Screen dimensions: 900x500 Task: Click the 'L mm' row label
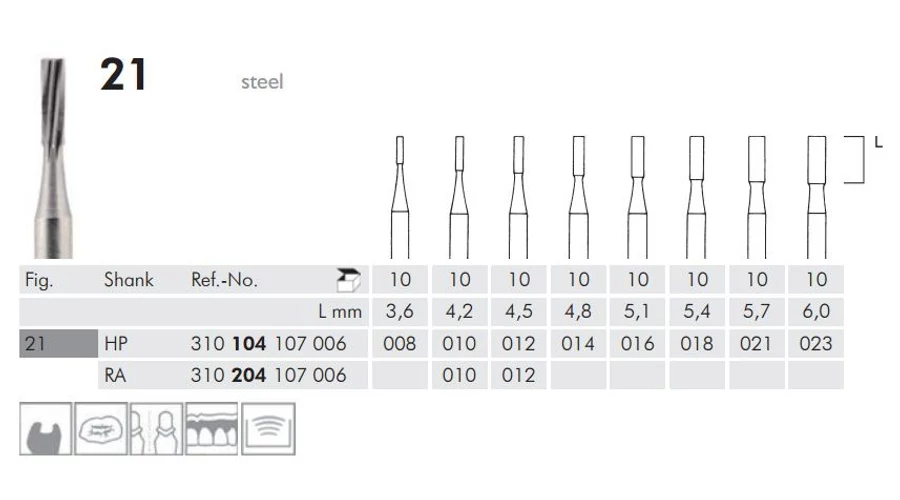point(340,312)
